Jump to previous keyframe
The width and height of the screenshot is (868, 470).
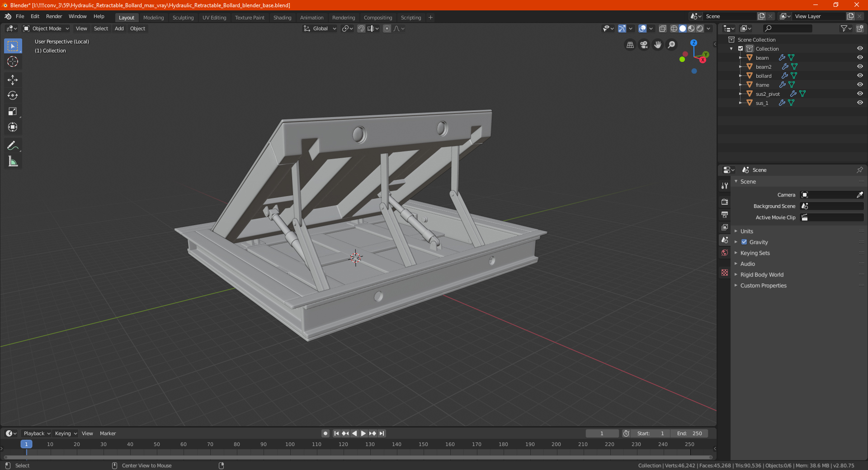(x=345, y=433)
